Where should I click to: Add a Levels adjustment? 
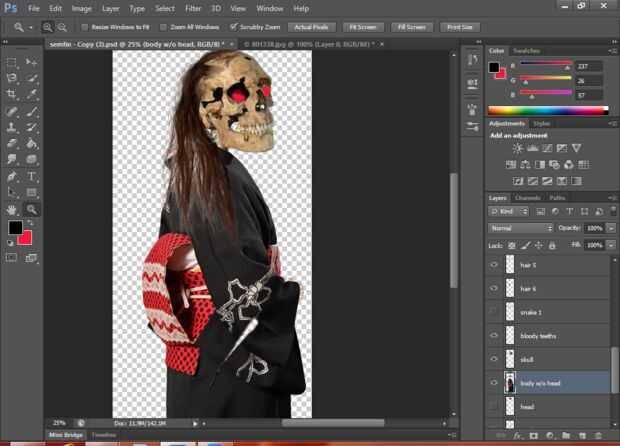point(532,148)
